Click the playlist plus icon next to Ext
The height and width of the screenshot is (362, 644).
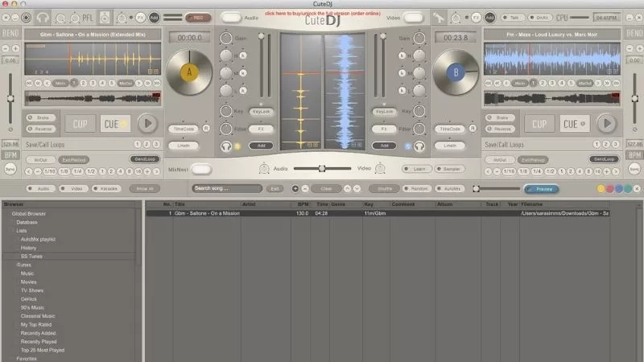[x=295, y=188]
